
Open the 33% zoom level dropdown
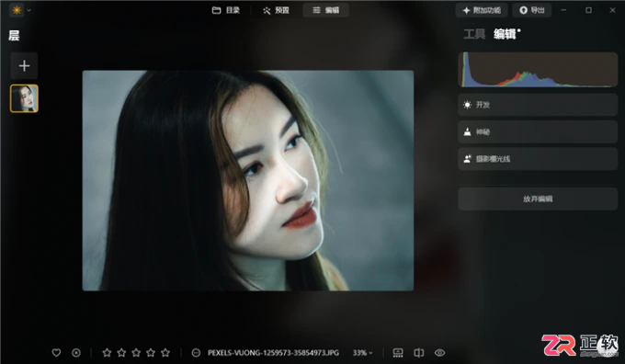(362, 353)
